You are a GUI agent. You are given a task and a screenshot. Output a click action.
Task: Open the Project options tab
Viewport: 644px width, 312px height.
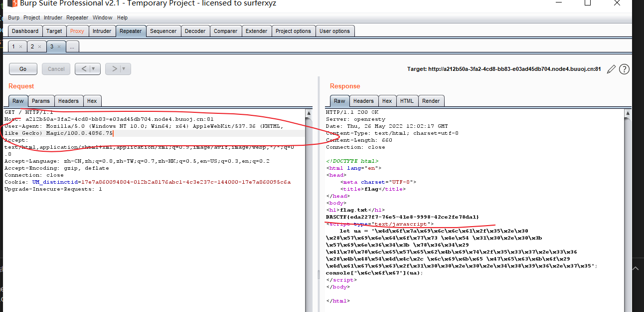pyautogui.click(x=293, y=31)
